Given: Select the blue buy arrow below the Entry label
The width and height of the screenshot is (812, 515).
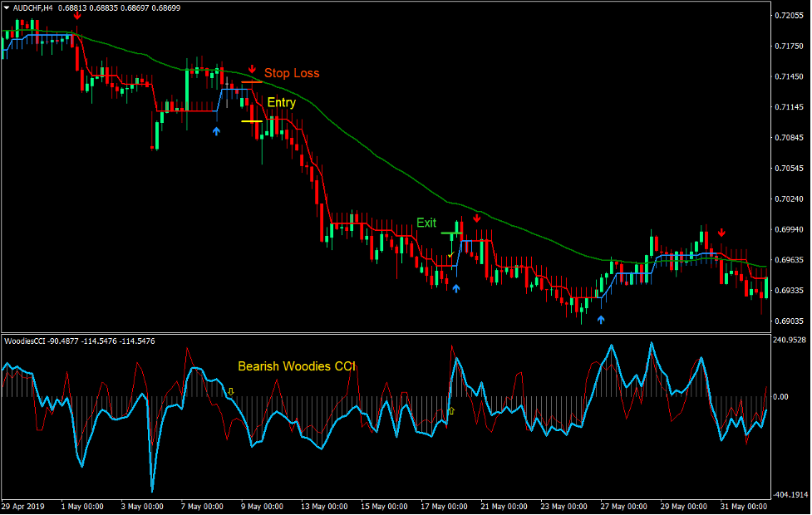Looking at the screenshot, I should (x=217, y=130).
